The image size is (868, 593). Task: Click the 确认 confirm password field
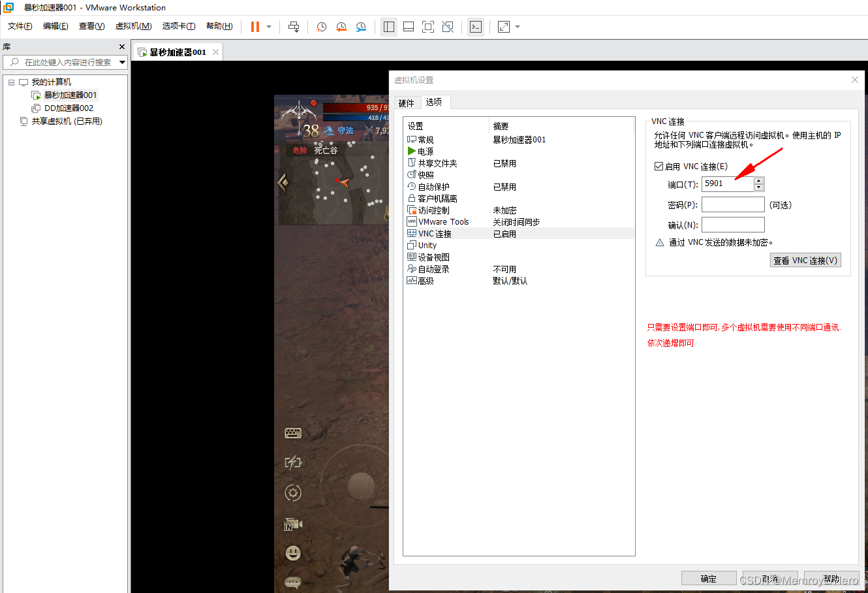pyautogui.click(x=733, y=225)
